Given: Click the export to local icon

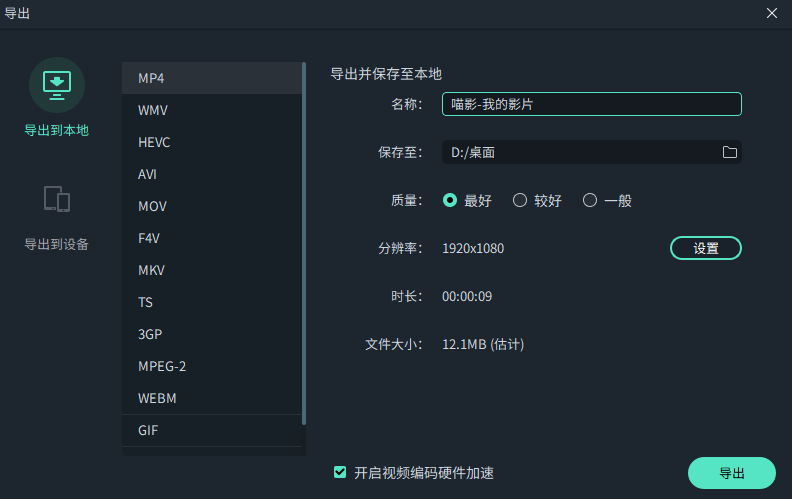Looking at the screenshot, I should point(57,85).
